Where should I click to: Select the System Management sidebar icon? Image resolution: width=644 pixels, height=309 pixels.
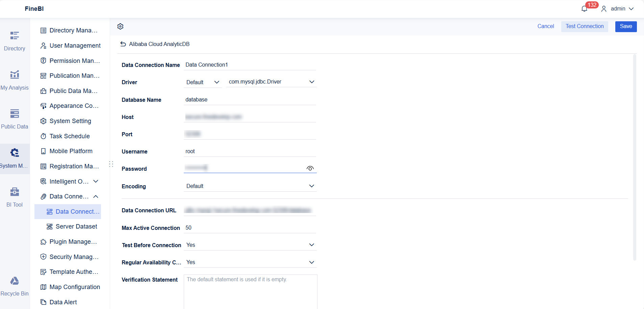pos(15,158)
